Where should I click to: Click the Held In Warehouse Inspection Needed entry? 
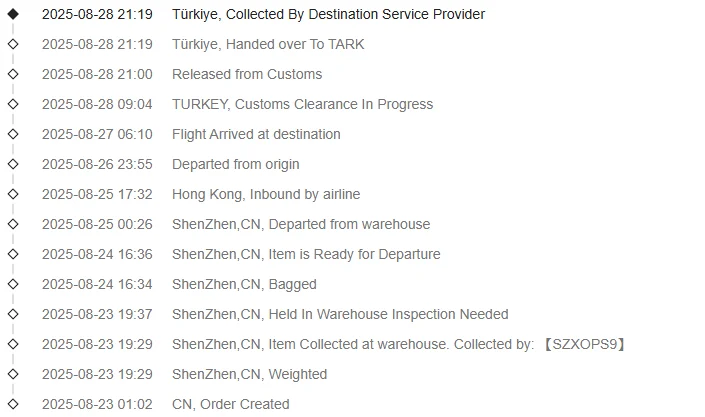(x=340, y=314)
